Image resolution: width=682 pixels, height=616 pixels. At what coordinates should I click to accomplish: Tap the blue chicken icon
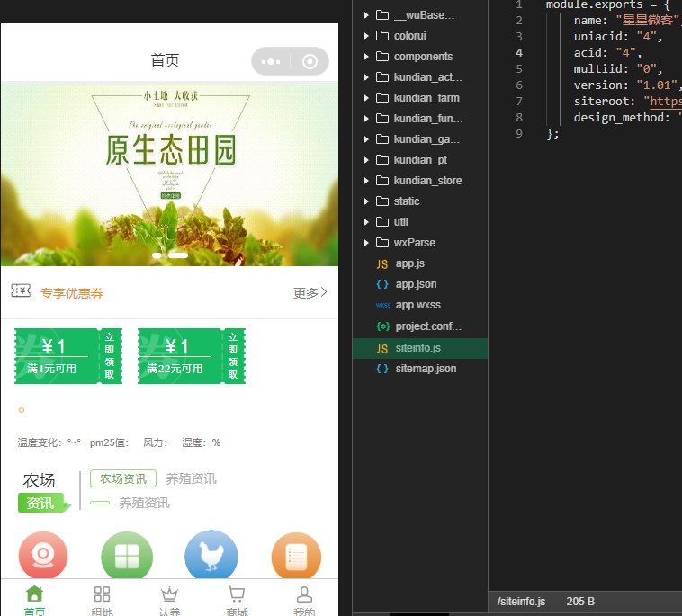click(x=211, y=556)
